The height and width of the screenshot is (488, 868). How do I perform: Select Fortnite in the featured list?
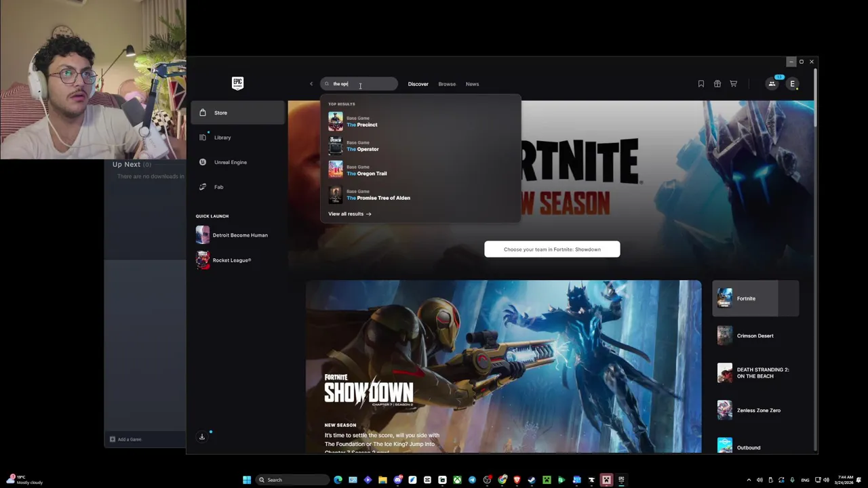click(755, 298)
